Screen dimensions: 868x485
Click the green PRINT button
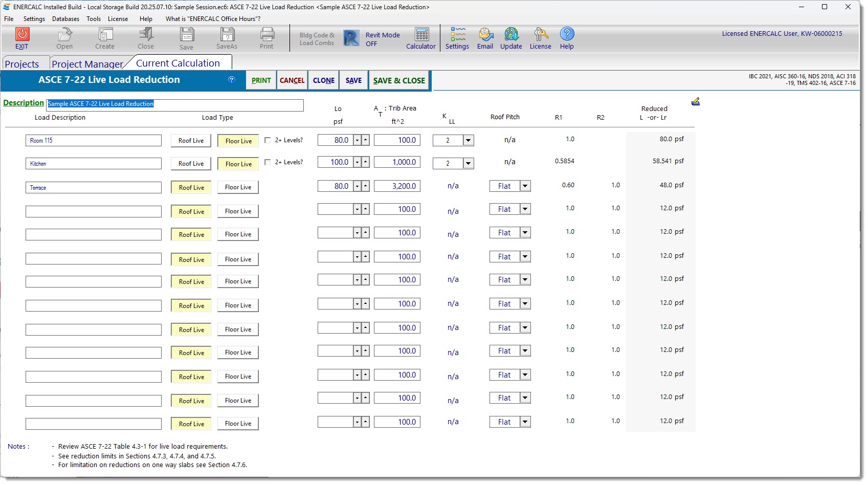click(261, 80)
